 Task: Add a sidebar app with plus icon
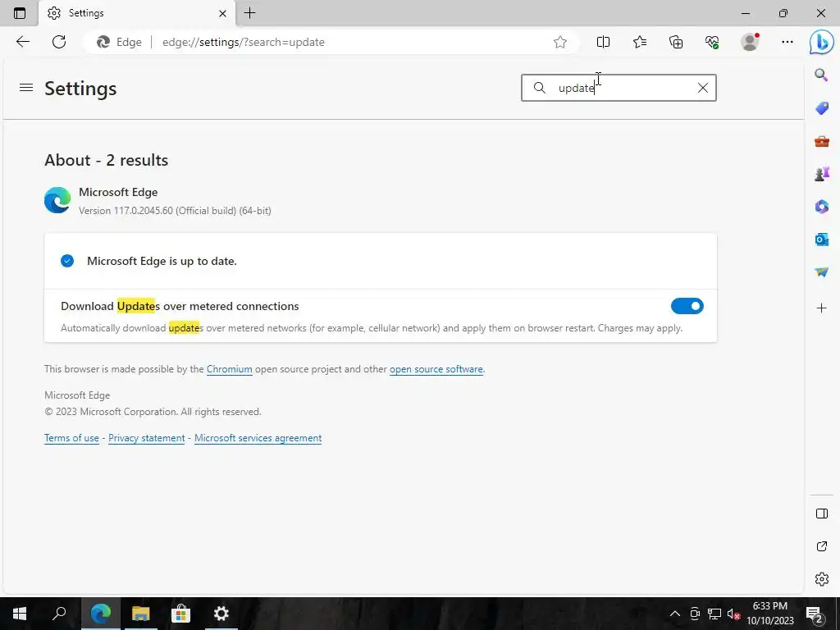click(x=821, y=308)
